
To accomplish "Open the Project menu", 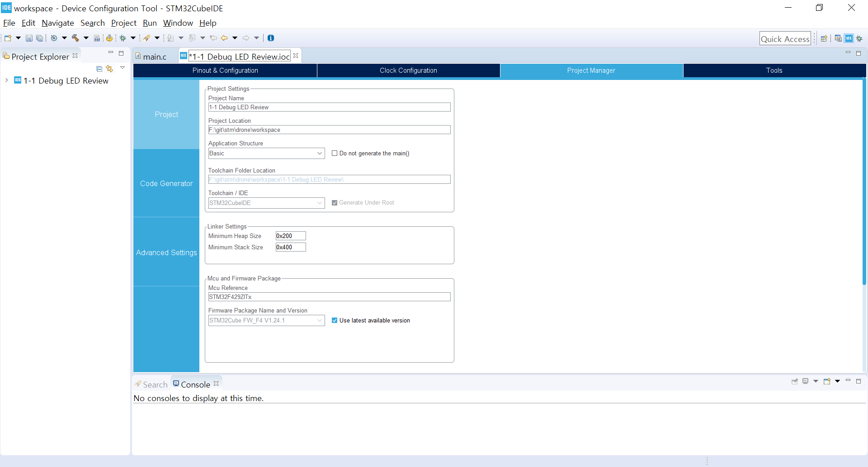I will coord(124,23).
